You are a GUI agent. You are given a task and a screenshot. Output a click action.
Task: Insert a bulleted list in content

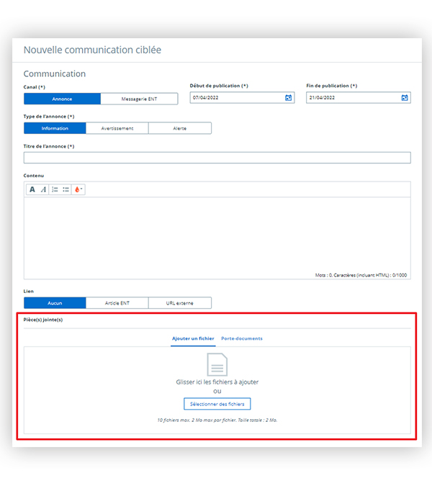pos(66,189)
